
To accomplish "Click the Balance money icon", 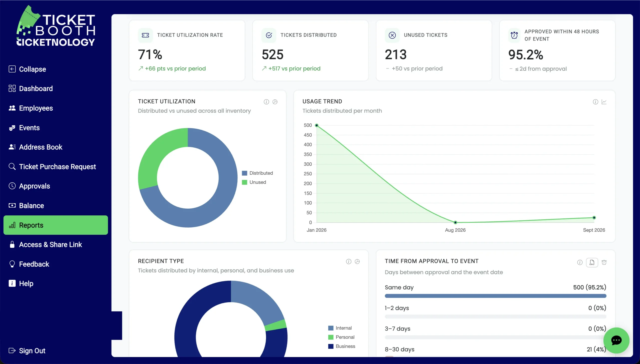I will tap(12, 206).
